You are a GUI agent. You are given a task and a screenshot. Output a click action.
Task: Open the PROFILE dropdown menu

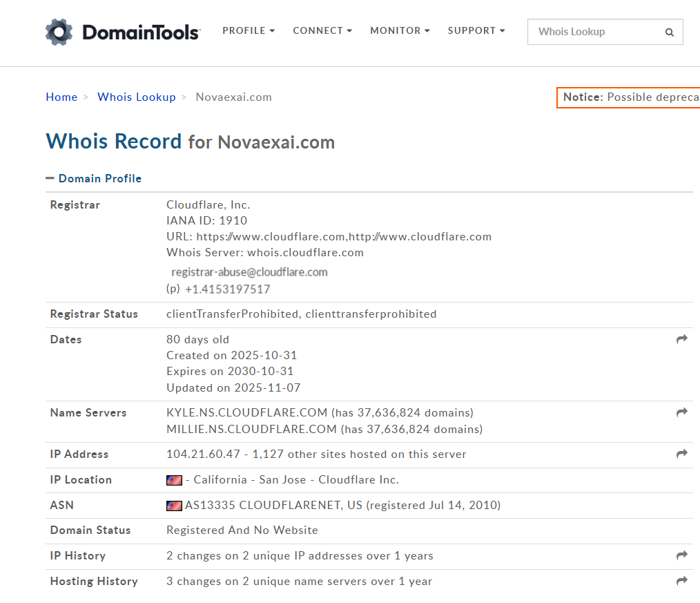(x=249, y=31)
